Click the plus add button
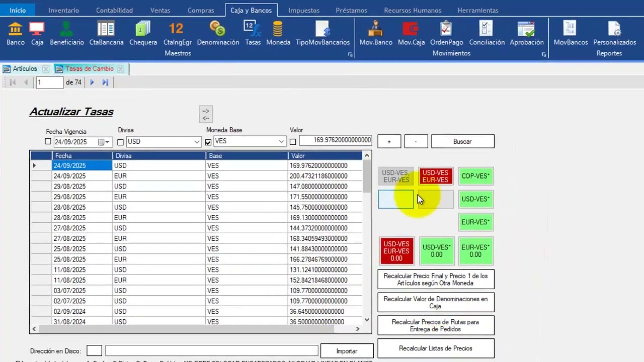This screenshot has height=362, width=644. click(x=389, y=142)
